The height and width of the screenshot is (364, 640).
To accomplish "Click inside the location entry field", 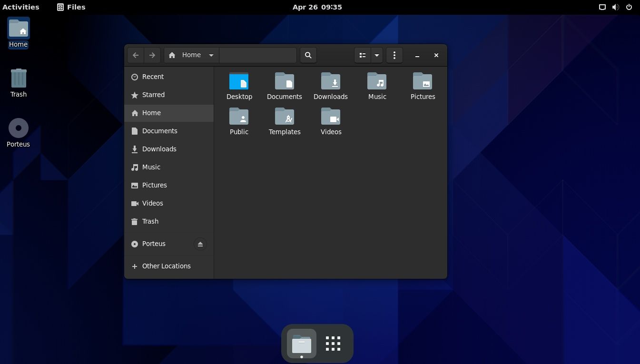I will [257, 55].
